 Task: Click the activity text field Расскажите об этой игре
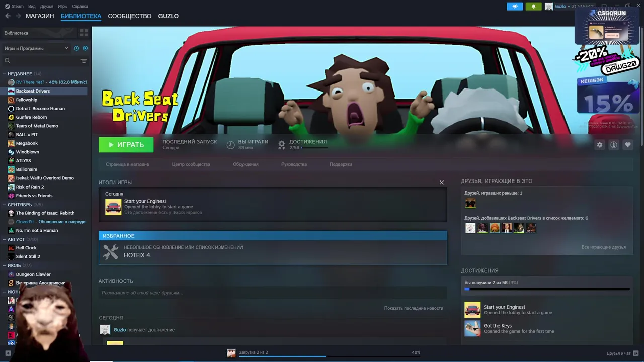tap(273, 293)
